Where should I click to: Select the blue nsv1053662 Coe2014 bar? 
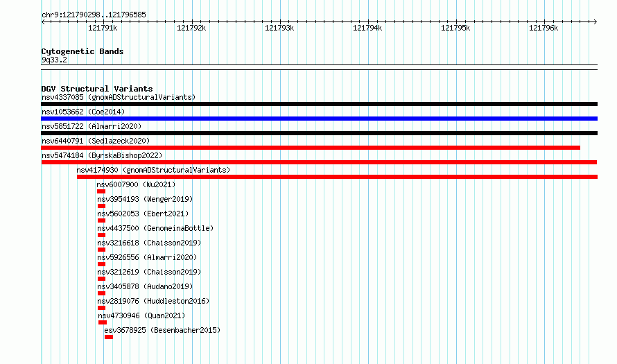click(x=319, y=119)
